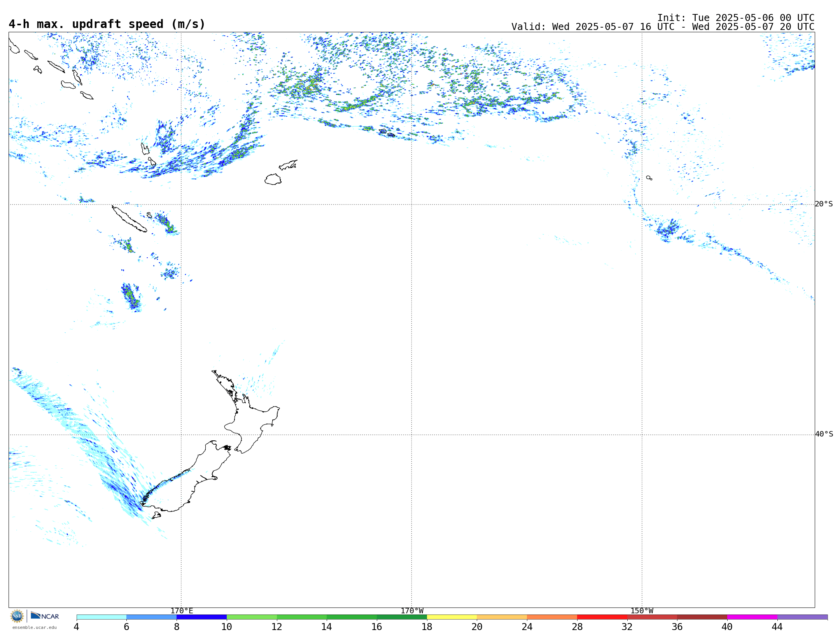Click the '170°W' longitude label
Image resolution: width=840 pixels, height=632 pixels.
point(412,611)
